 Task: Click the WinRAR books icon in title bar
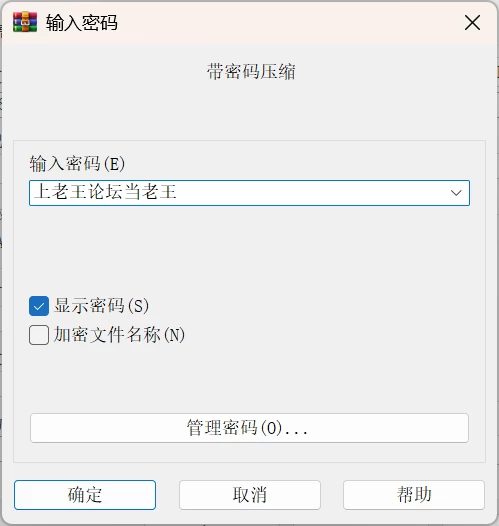tap(25, 22)
